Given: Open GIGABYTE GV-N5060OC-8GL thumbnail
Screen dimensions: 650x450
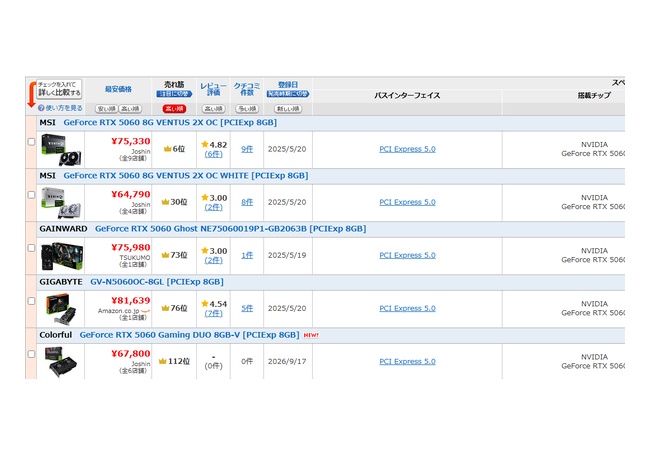Looking at the screenshot, I should tap(61, 309).
